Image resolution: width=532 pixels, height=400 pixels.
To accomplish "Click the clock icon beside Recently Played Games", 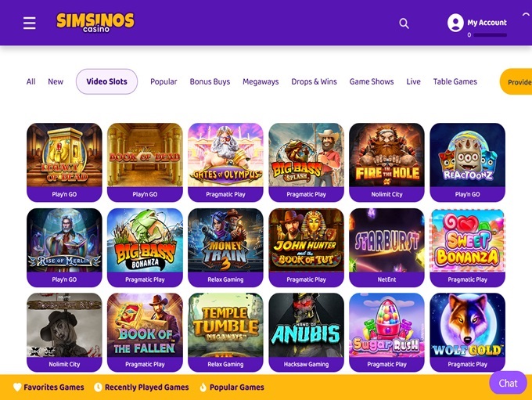I will 98,387.
